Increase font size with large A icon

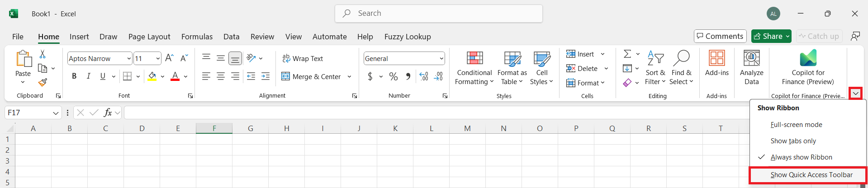point(169,58)
